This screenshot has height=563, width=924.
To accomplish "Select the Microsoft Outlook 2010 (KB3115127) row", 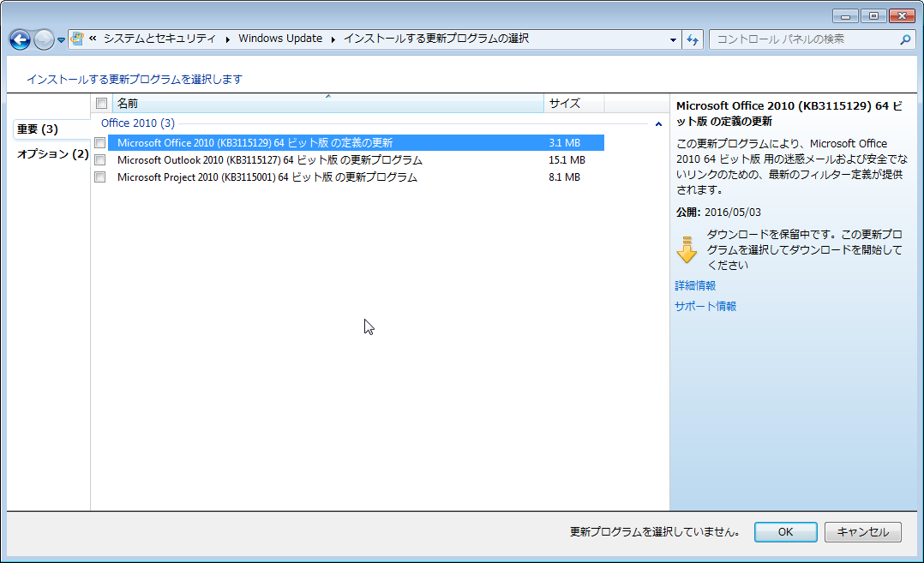I will click(356, 160).
